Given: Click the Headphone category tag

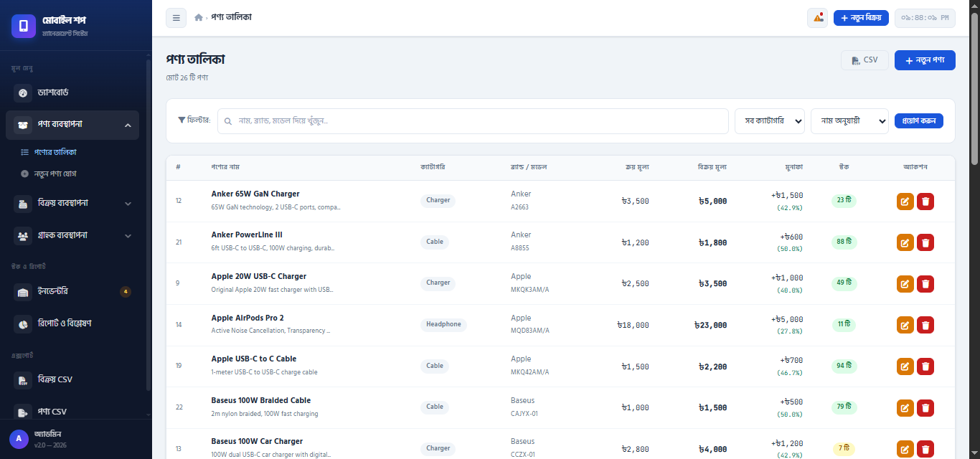Looking at the screenshot, I should 443,325.
